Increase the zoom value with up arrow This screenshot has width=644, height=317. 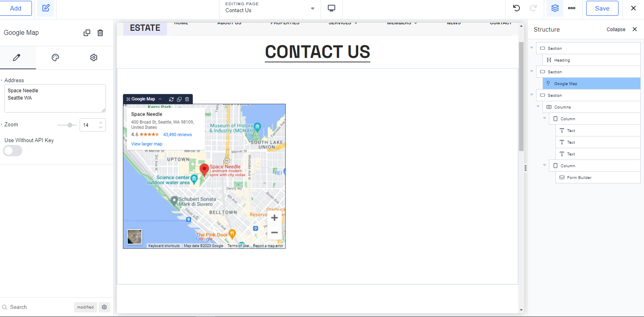point(101,123)
